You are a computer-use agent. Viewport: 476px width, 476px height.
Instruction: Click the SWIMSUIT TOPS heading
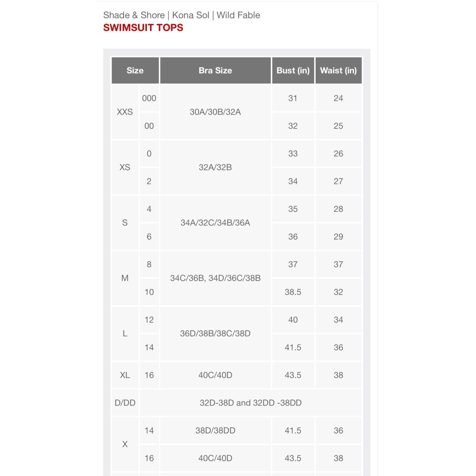click(x=143, y=28)
